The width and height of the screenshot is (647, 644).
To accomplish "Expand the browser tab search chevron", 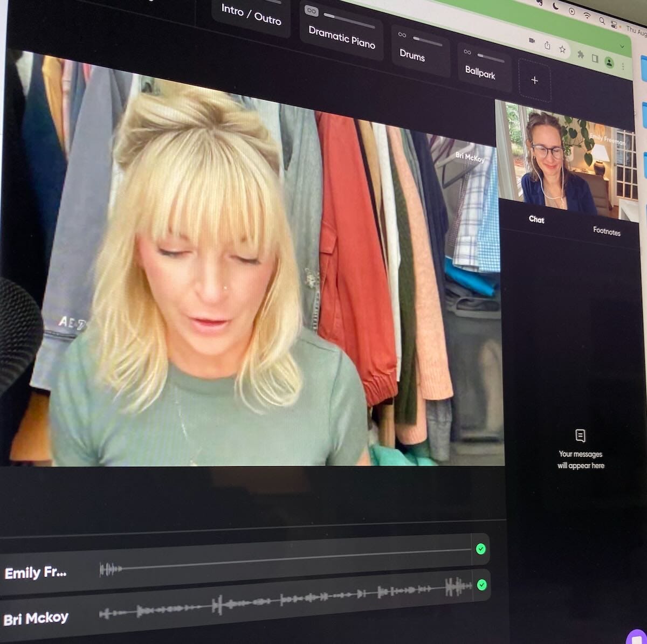I will (x=622, y=46).
